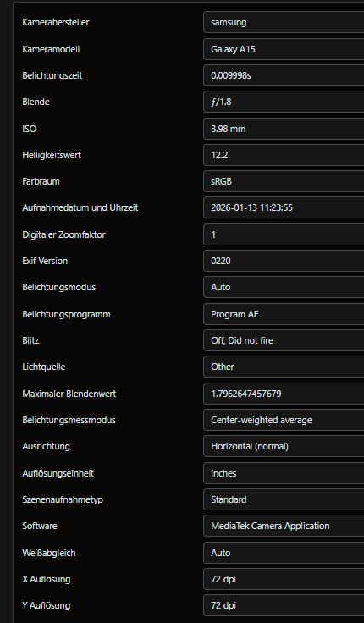Focus the Belichtungsprogramm field with Program AE
This screenshot has width=364, height=623.
(284, 314)
